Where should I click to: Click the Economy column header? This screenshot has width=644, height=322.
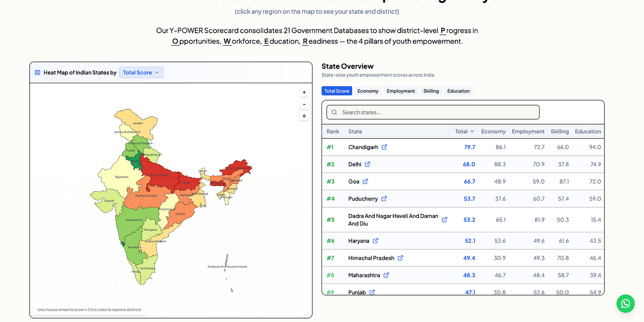tap(493, 131)
